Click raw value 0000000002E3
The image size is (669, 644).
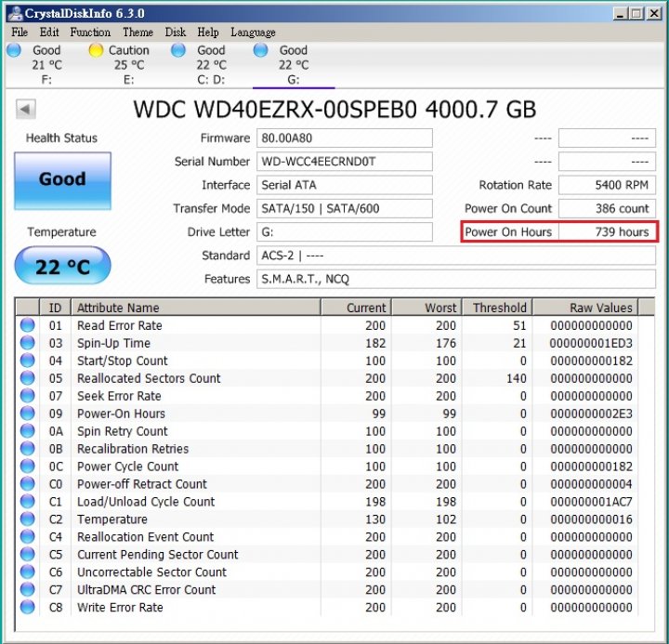(x=591, y=414)
